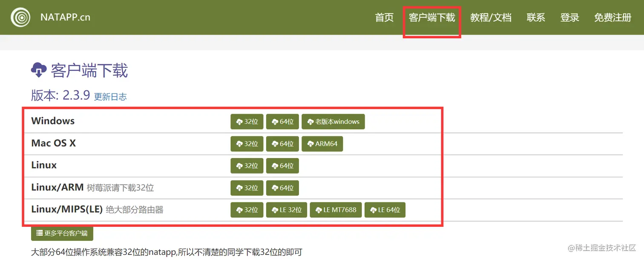Click the 大部分64位操作系统兼容32位 hint sentence

point(167,252)
